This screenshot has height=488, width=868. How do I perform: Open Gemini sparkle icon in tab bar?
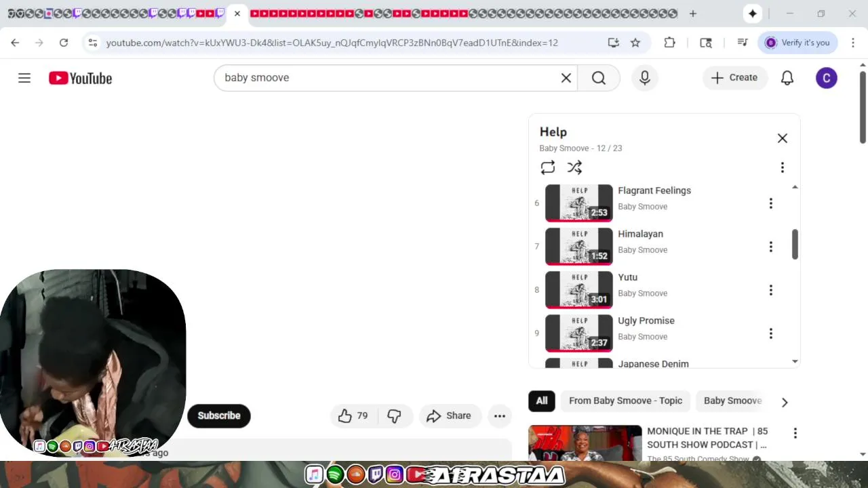(x=752, y=14)
